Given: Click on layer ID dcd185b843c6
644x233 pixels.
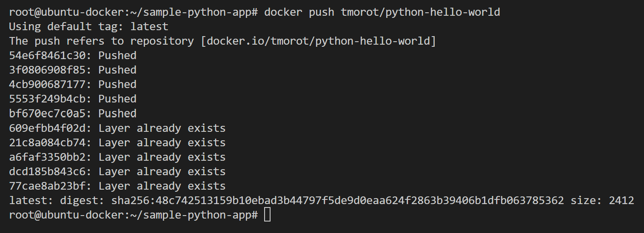Looking at the screenshot, I should [x=50, y=171].
